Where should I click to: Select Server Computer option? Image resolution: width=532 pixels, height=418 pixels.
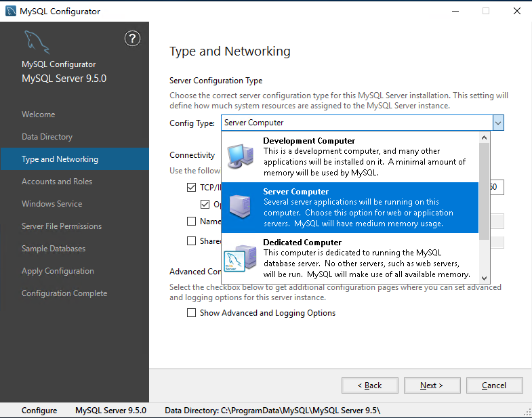coord(350,207)
